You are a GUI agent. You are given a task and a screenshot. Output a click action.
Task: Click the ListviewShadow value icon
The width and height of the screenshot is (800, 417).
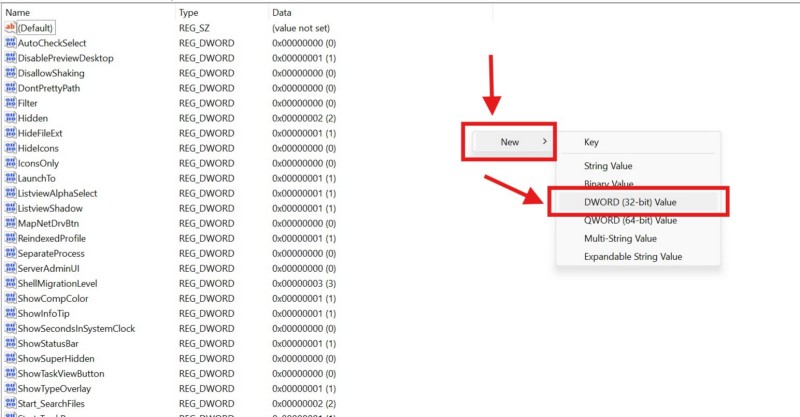10,208
